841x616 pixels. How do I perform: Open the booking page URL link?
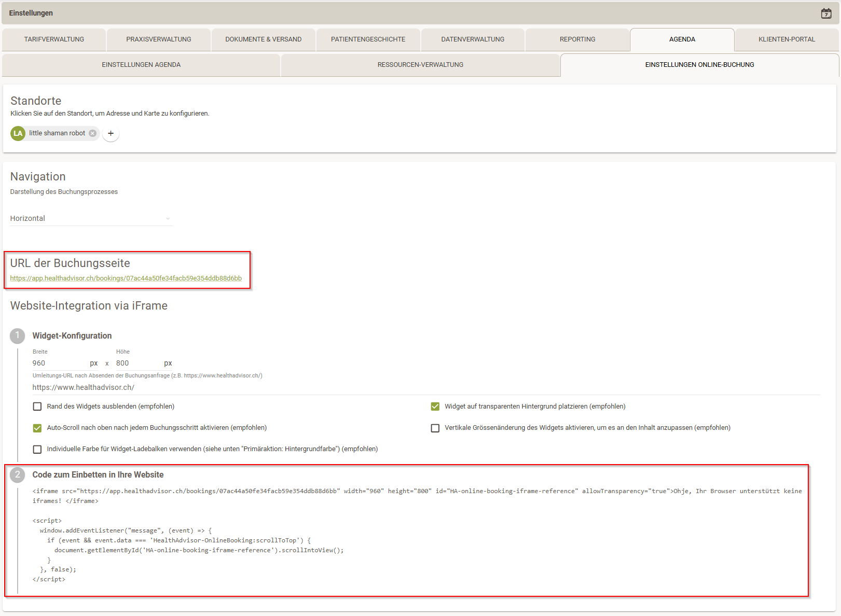tap(126, 278)
